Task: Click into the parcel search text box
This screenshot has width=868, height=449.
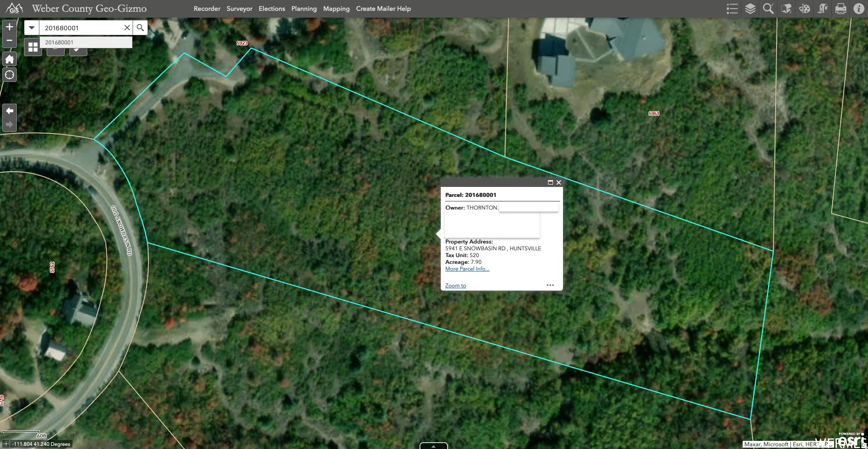Action: 81,28
